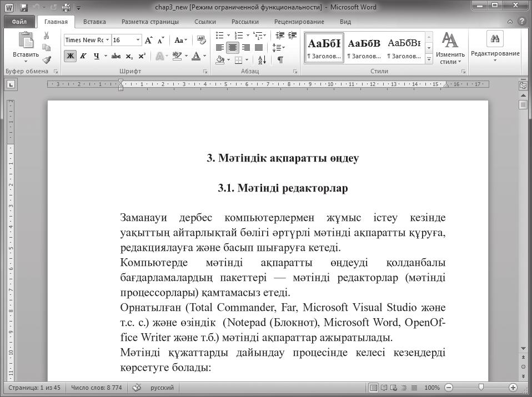
Task: Switch to draft view icon
Action: (x=414, y=388)
